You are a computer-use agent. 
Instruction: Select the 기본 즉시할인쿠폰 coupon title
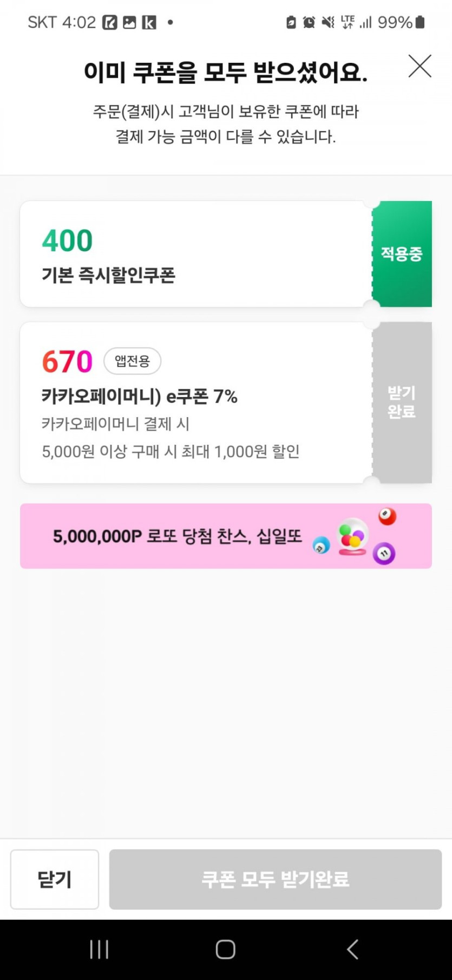click(108, 275)
